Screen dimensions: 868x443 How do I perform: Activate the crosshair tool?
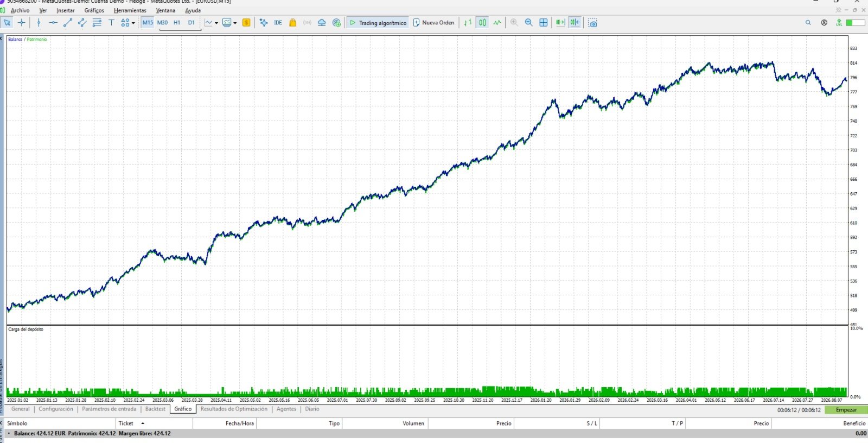(x=22, y=23)
